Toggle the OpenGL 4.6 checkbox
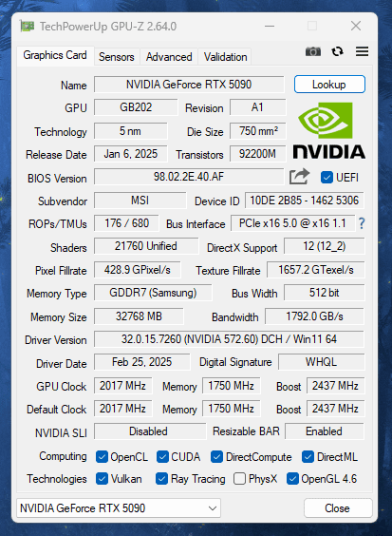The width and height of the screenshot is (392, 536). [x=292, y=479]
